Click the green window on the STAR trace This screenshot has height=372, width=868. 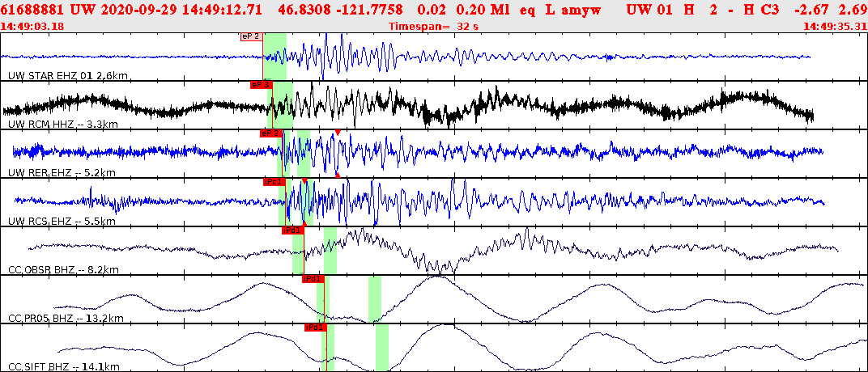[x=275, y=57]
